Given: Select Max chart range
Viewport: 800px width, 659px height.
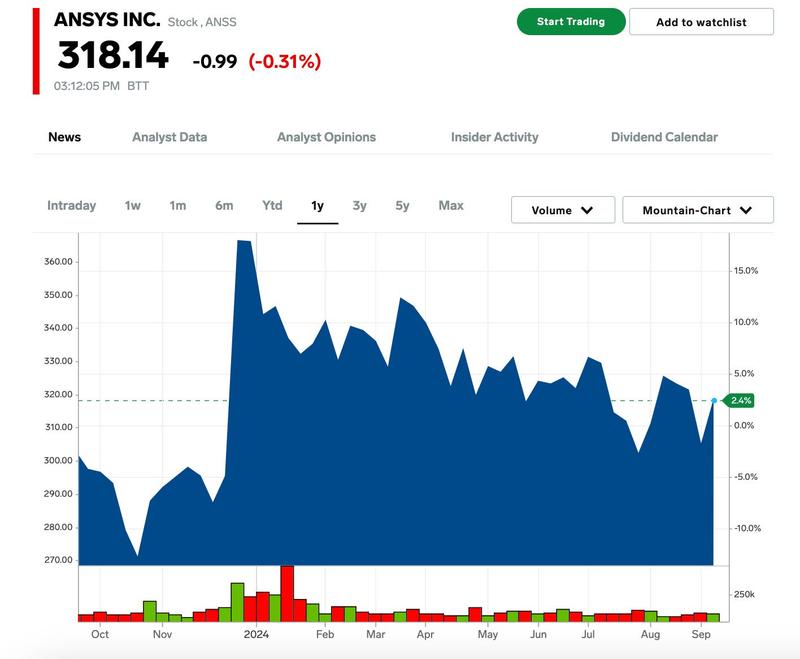Looking at the screenshot, I should click(x=451, y=206).
